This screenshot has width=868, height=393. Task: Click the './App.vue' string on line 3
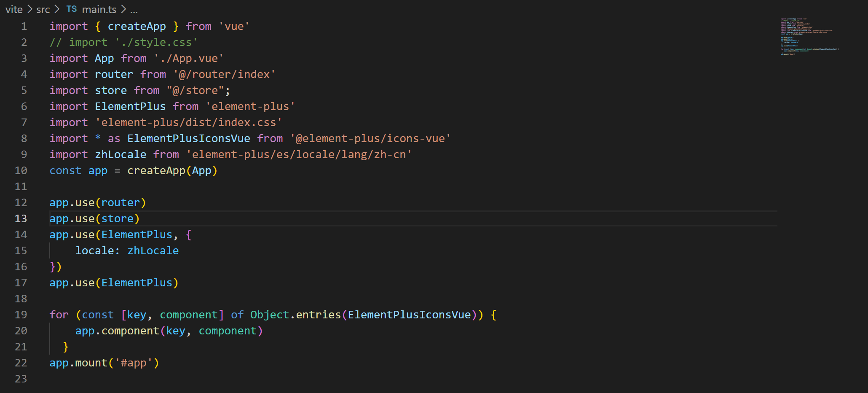click(x=189, y=58)
